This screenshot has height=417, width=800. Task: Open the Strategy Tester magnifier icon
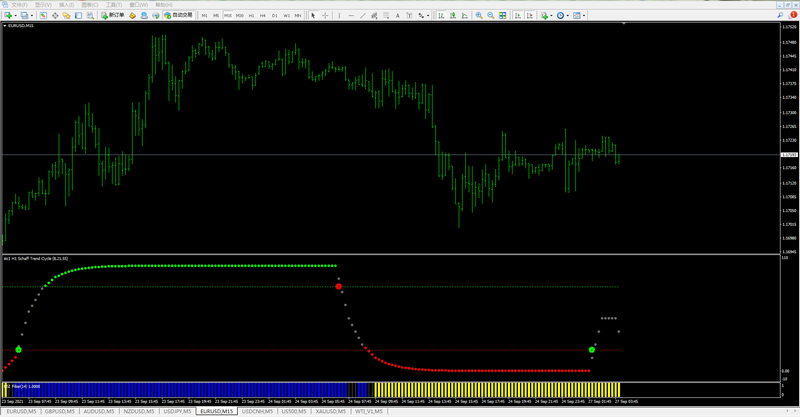pyautogui.click(x=90, y=16)
